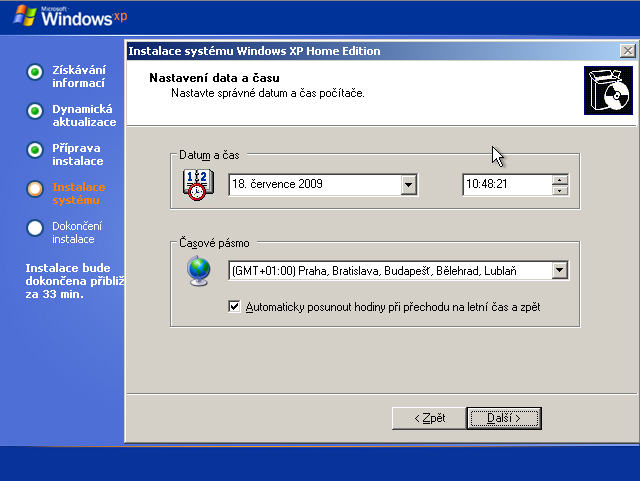Click the Zpět back button
Screen dimensions: 640x481
429,418
